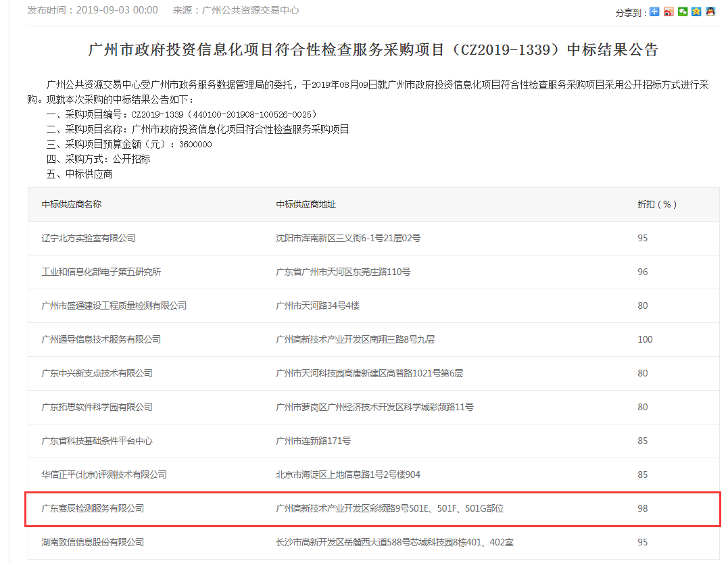This screenshot has width=728, height=563.
Task: Click 五、中标供应商 heading
Action: click(79, 174)
